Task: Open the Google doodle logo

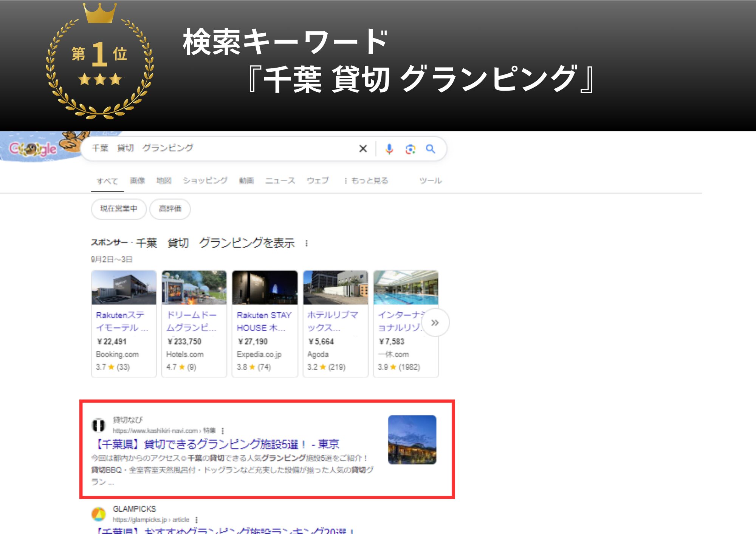Action: [x=33, y=149]
